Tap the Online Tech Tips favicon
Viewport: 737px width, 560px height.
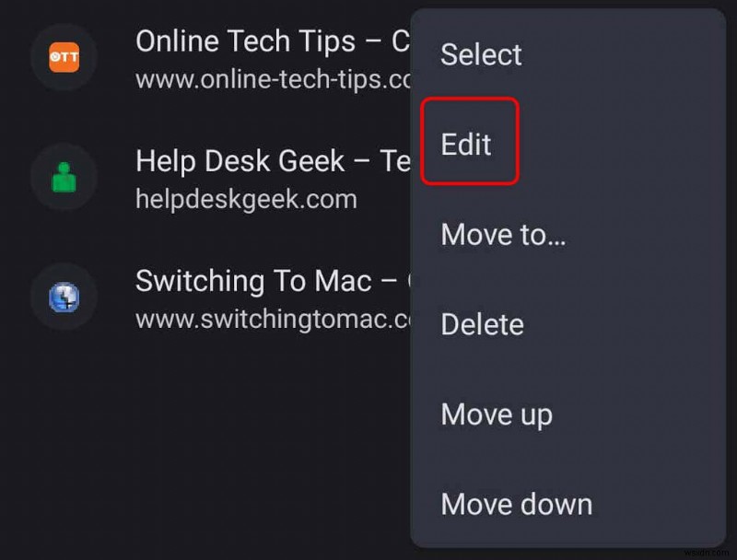tap(63, 57)
